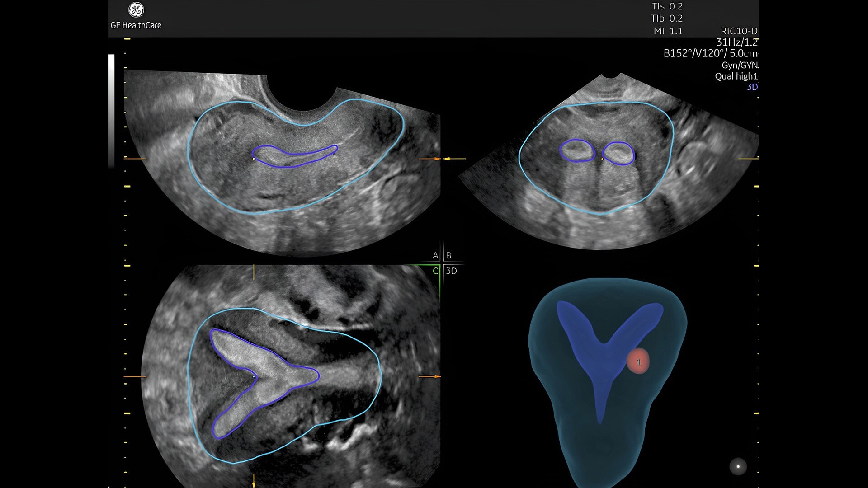Viewport: 868px width, 488px height.
Task: Click the RIC10-D probe label
Action: pos(739,31)
